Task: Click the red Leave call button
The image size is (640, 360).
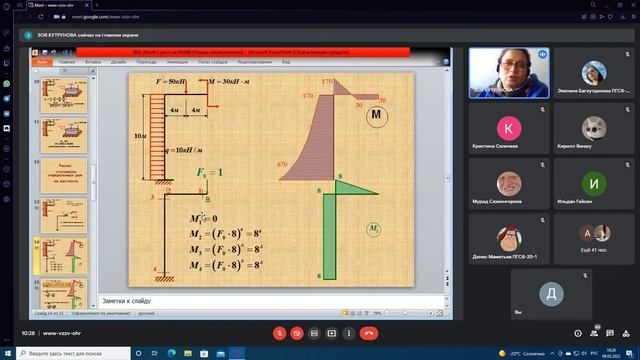Action: [369, 333]
